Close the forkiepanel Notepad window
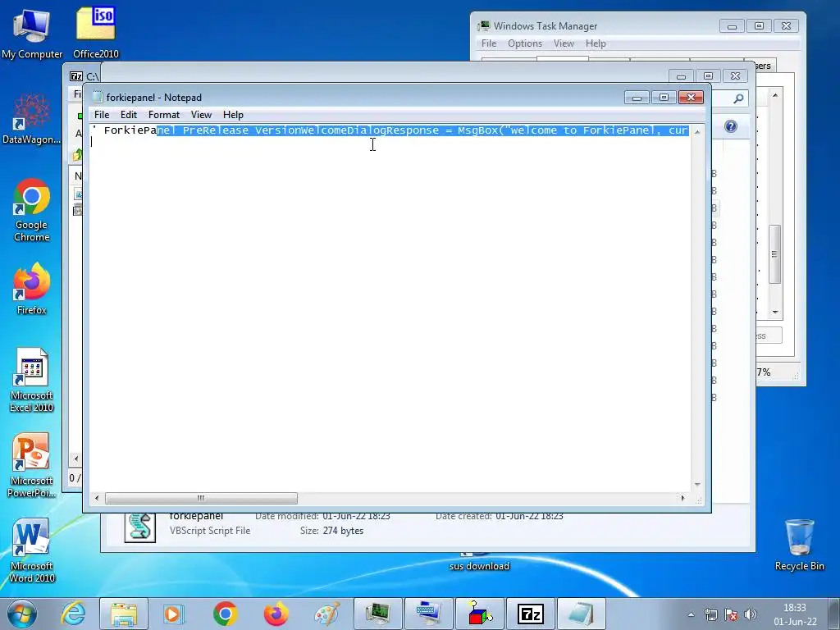This screenshot has height=630, width=840. [x=691, y=97]
